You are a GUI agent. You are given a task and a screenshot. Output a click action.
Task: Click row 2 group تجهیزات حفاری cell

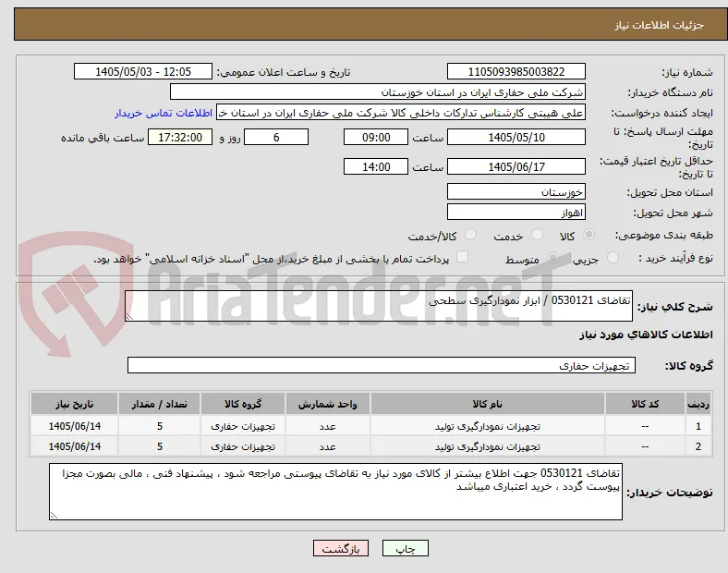point(243,446)
